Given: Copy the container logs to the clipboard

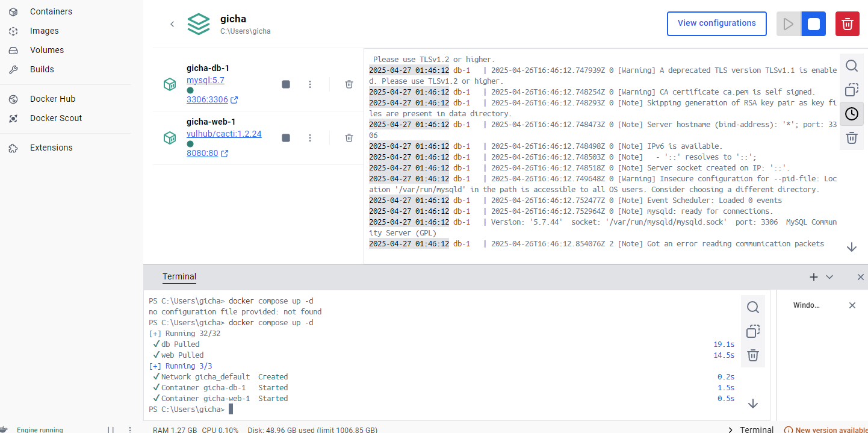Looking at the screenshot, I should click(x=852, y=90).
